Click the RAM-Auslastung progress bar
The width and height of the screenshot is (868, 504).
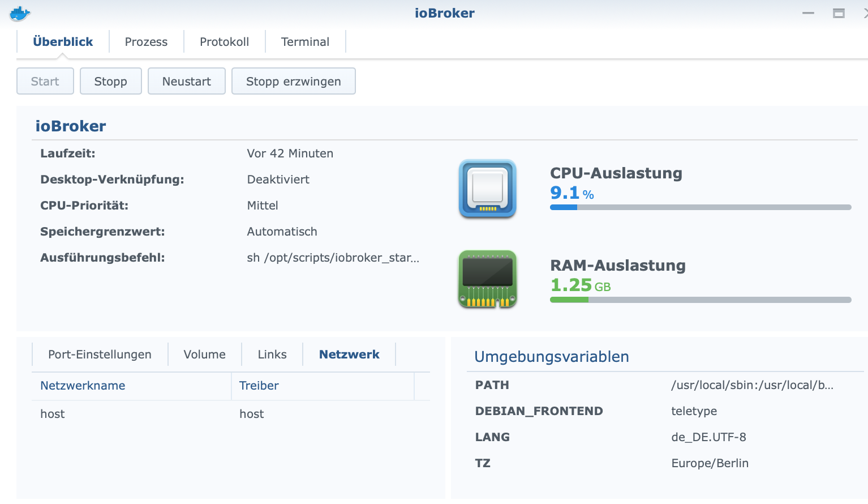click(701, 300)
